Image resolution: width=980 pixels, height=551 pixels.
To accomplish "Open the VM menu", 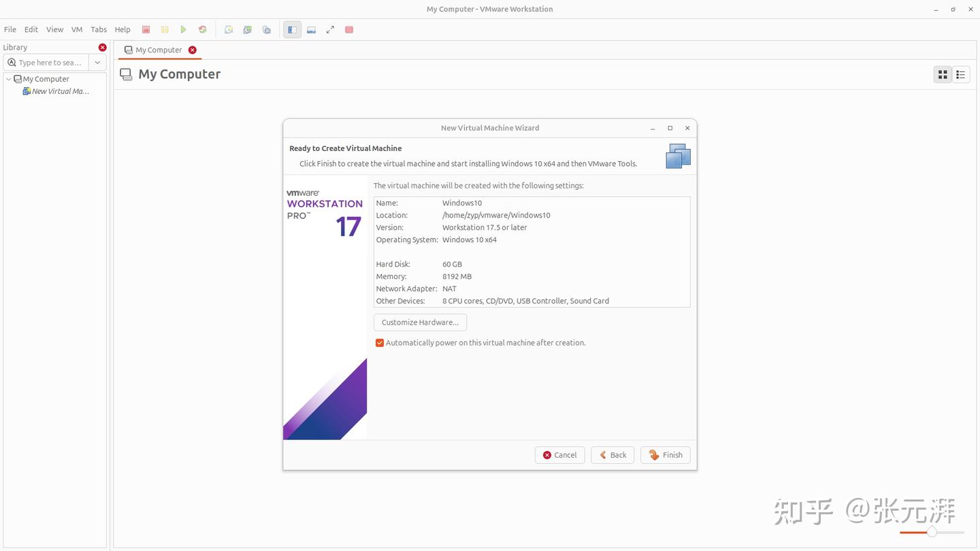I will coord(77,30).
